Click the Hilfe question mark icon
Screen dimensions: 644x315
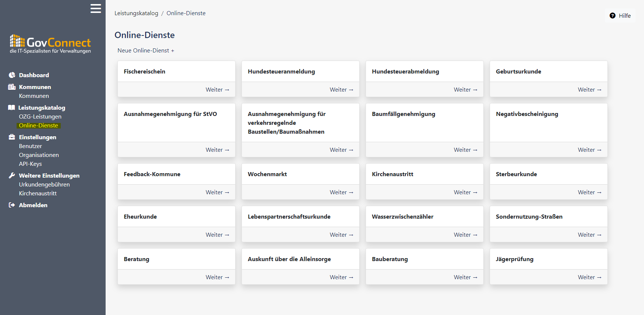613,16
